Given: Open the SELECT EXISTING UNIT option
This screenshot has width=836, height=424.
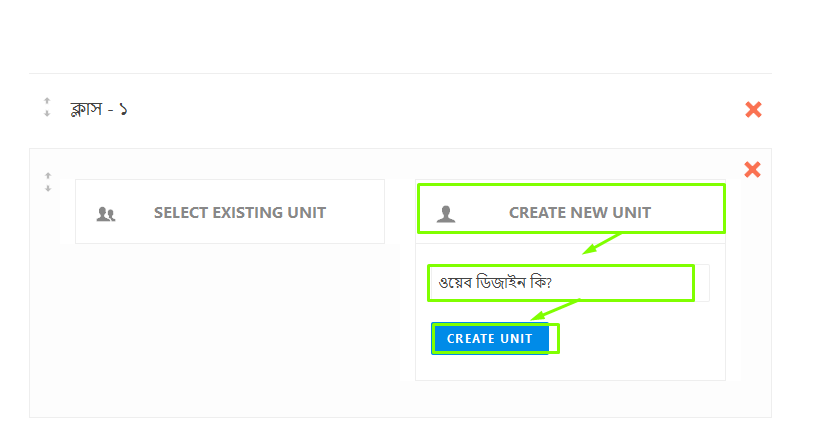Looking at the screenshot, I should pyautogui.click(x=230, y=212).
